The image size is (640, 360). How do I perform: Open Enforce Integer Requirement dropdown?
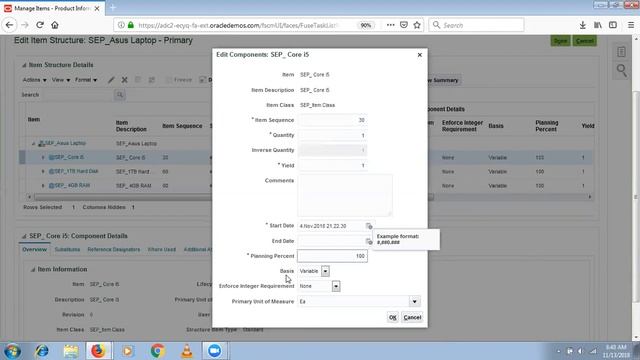(x=336, y=286)
